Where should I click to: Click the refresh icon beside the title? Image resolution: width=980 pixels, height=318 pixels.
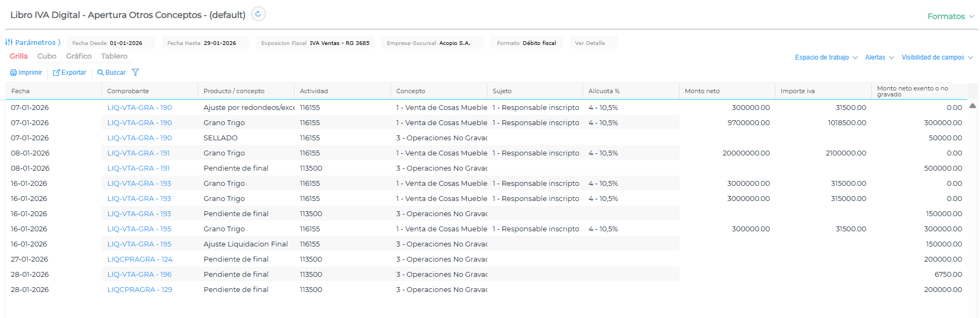tap(259, 14)
